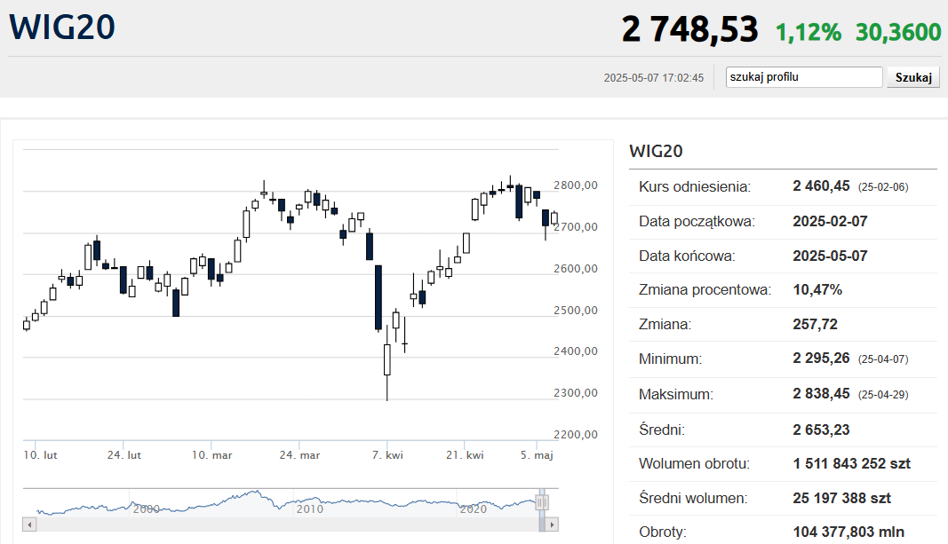The image size is (948, 544).
Task: Click the value 10,47%
Action: point(817,290)
